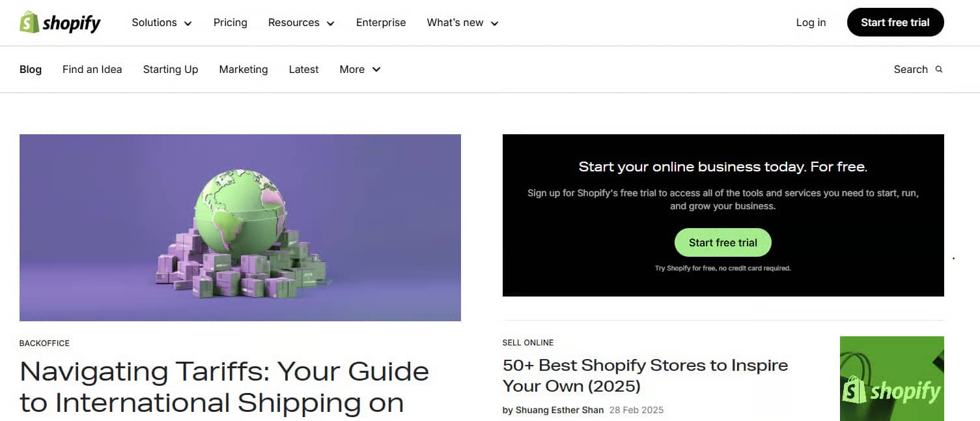Click Pricing in the top navigation
980x421 pixels.
click(x=230, y=22)
